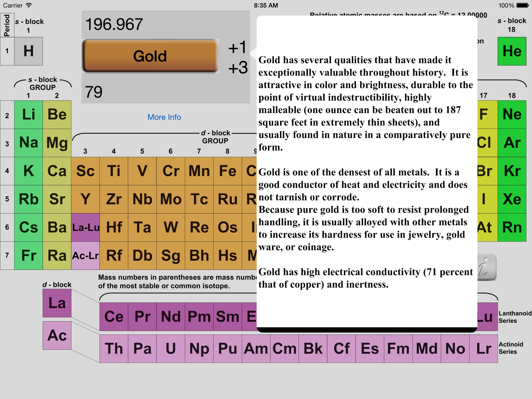Tap the Lr lawrencium tile
The image size is (532, 399).
click(x=484, y=349)
